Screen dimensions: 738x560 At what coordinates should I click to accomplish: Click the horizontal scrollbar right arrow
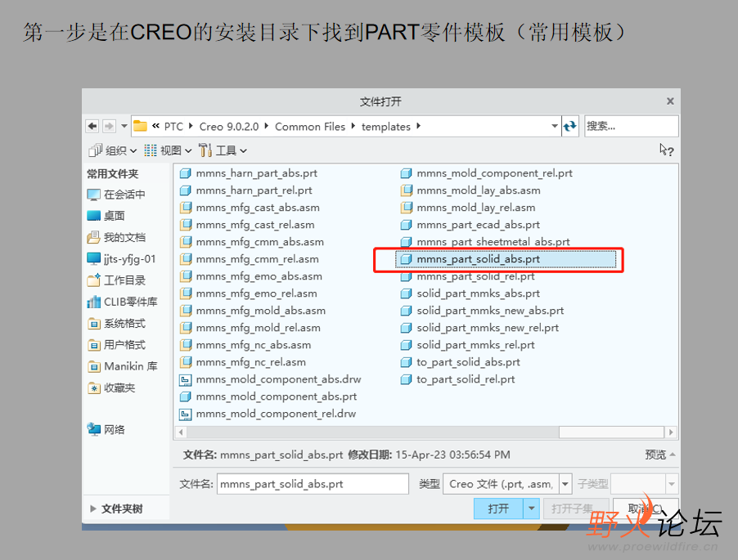click(x=671, y=432)
